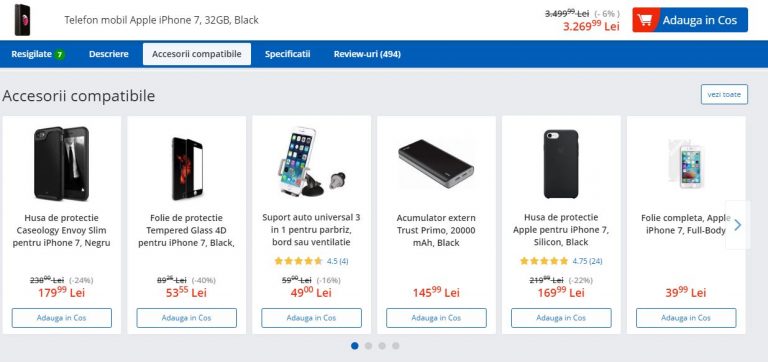Image resolution: width=768 pixels, height=362 pixels.
Task: Open Folie completa Full-Body product link
Action: [686, 224]
